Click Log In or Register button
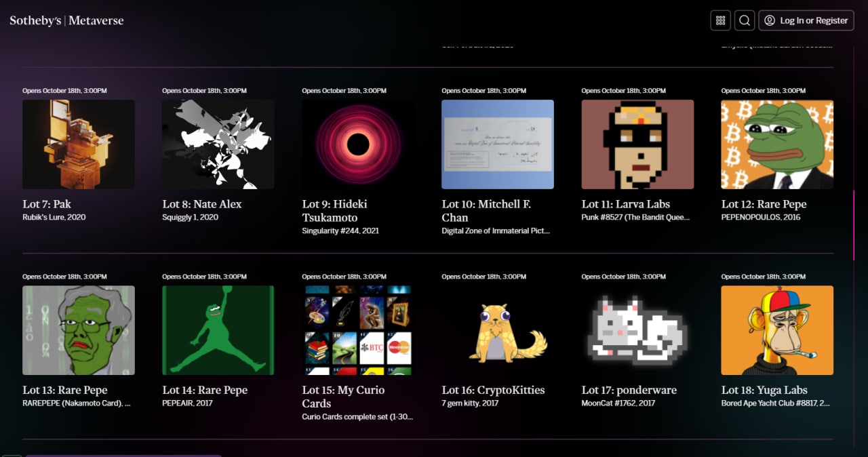868x457 pixels. 806,20
